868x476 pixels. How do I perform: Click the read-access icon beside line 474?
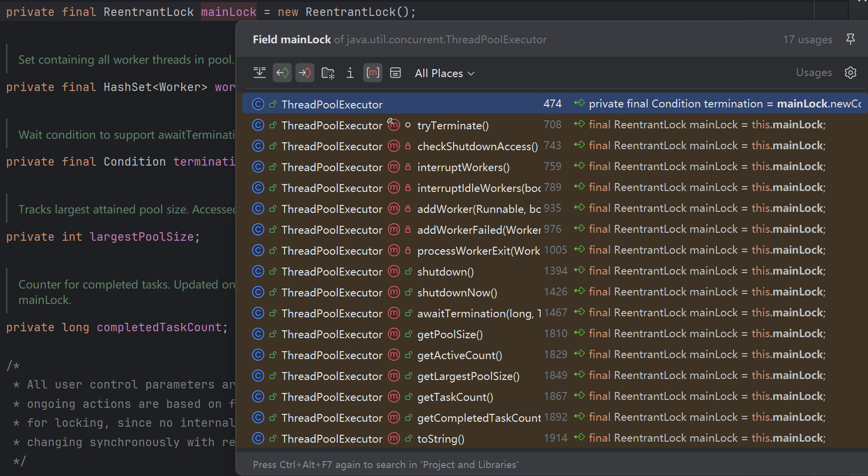(579, 103)
